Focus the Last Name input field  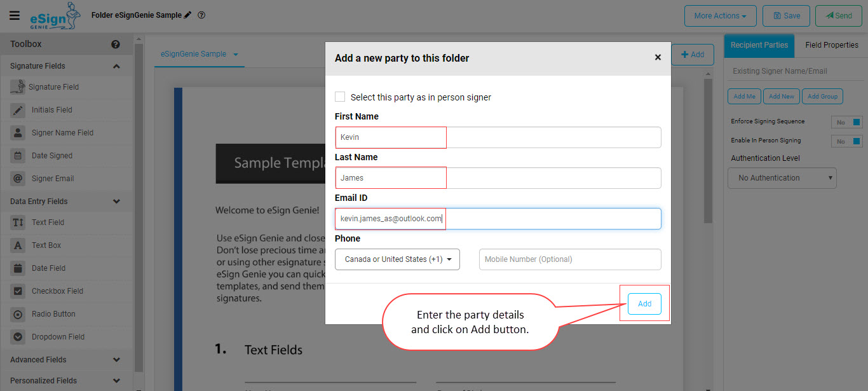click(x=498, y=178)
